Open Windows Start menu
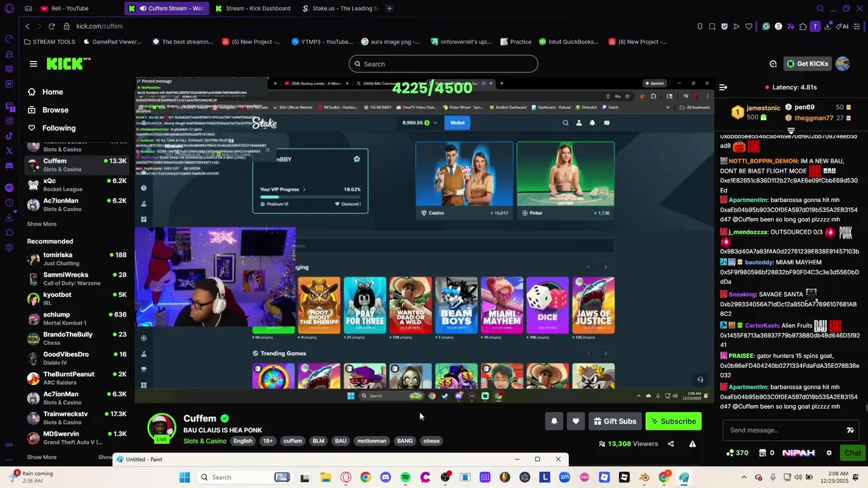Image resolution: width=868 pixels, height=488 pixels. (x=184, y=477)
